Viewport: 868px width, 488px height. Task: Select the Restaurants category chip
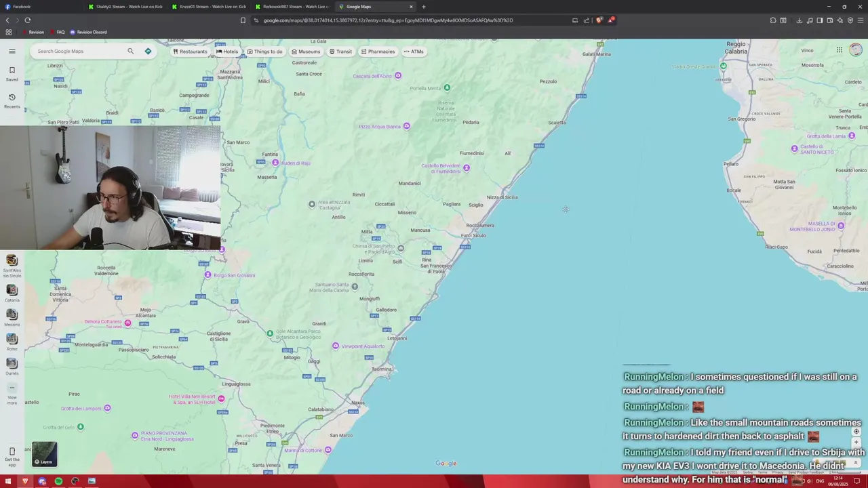click(x=190, y=52)
